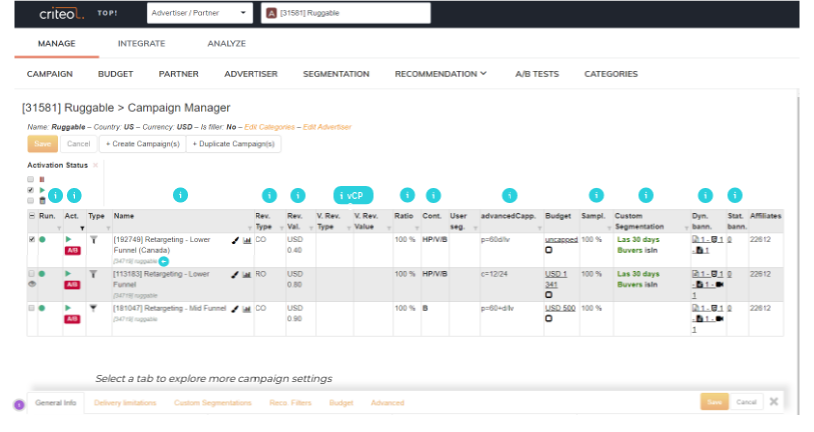Click the edit brush icon for campaign 192749

coord(235,240)
